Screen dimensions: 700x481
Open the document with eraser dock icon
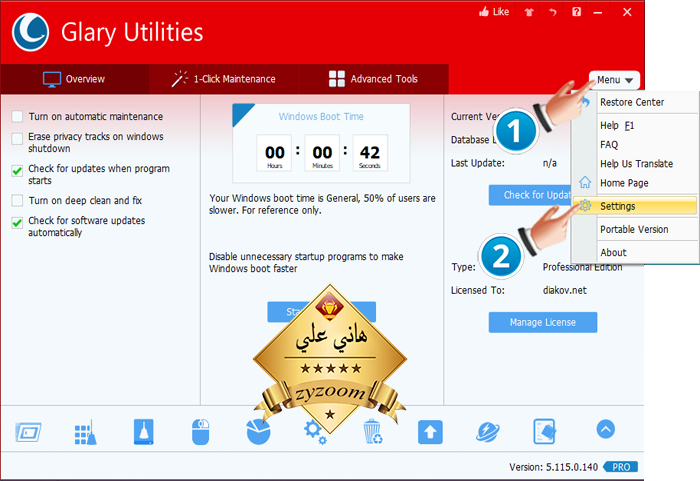click(x=545, y=431)
